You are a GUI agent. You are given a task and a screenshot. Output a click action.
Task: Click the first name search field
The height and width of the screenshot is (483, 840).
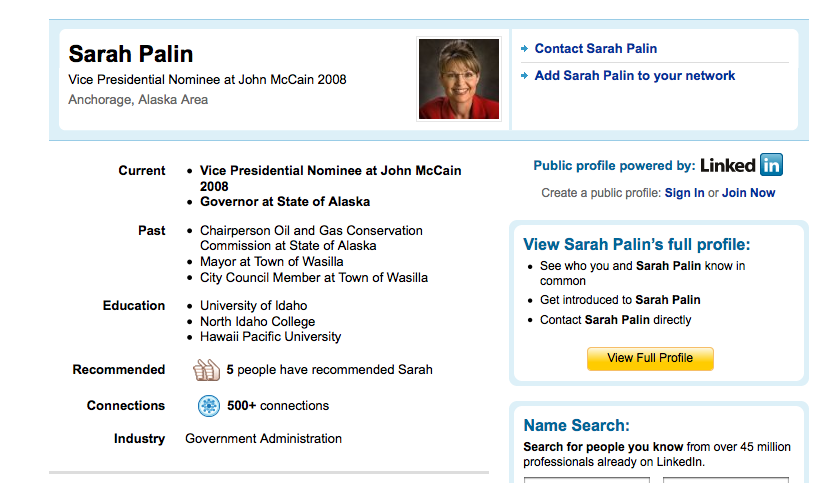click(585, 479)
